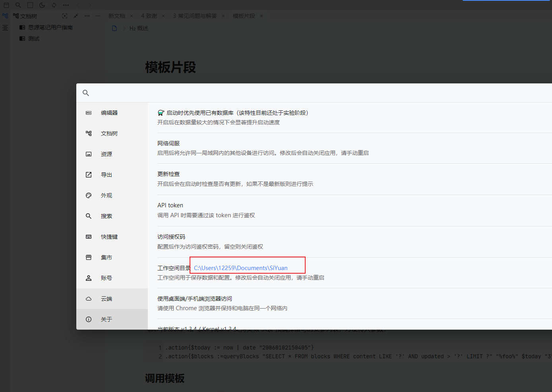The image size is (552, 392).
Task: Switch to the 3 常见问题与解答 tab
Action: [195, 16]
